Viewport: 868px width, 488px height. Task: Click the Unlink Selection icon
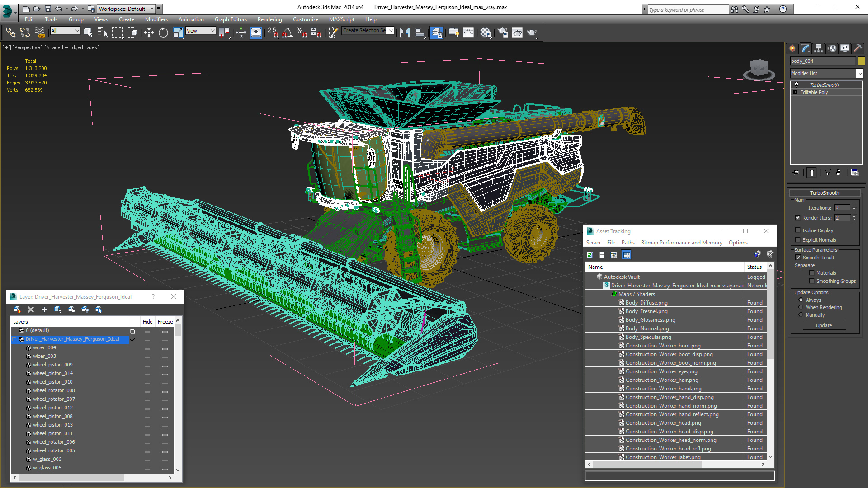click(x=25, y=32)
